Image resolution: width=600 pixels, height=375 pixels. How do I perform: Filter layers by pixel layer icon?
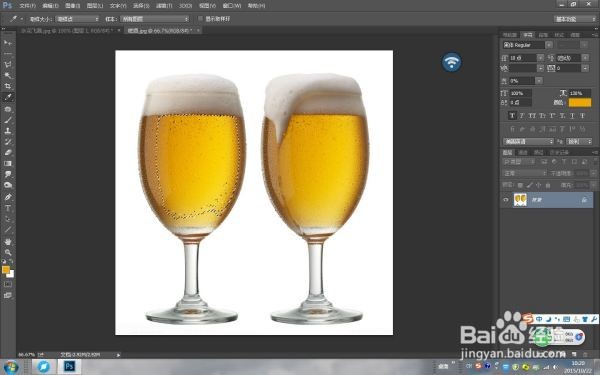pos(543,162)
